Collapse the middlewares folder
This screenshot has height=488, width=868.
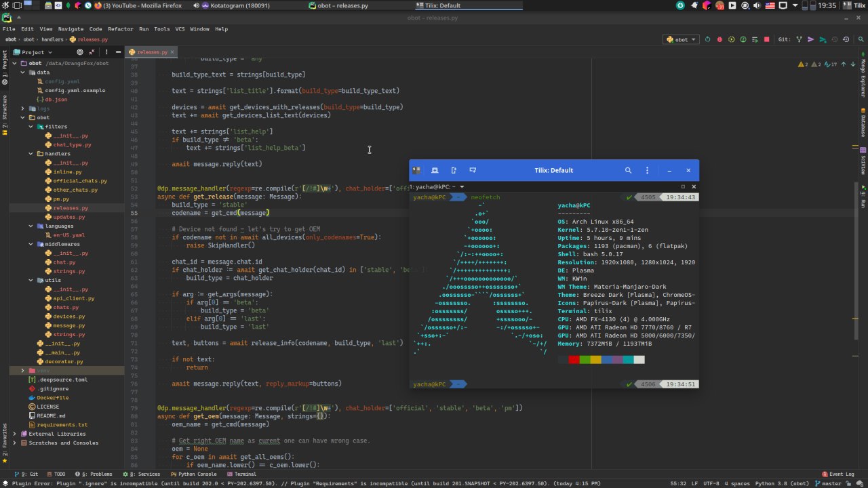(x=31, y=244)
